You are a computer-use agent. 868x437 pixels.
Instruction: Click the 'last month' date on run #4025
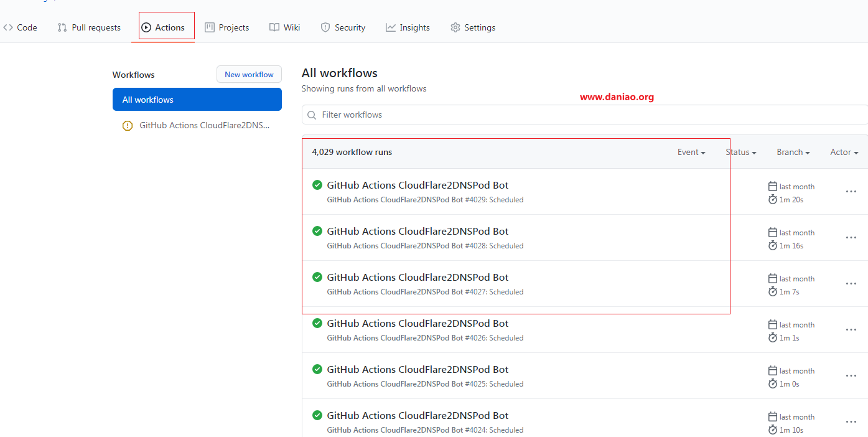[x=797, y=371]
